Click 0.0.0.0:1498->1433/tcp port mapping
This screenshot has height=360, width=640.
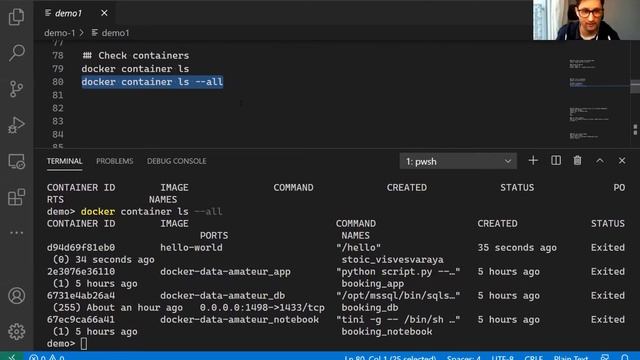(262, 308)
